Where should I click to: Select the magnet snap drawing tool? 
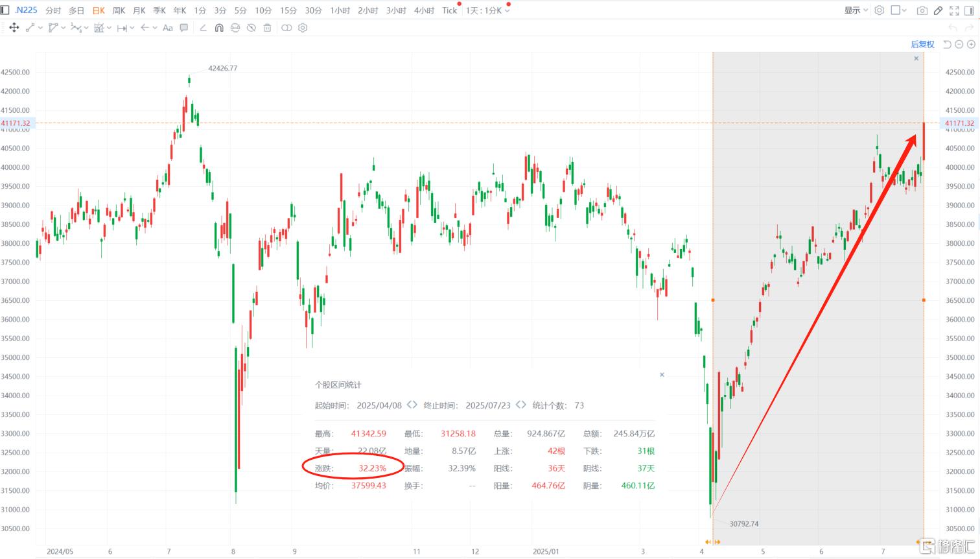[x=219, y=28]
